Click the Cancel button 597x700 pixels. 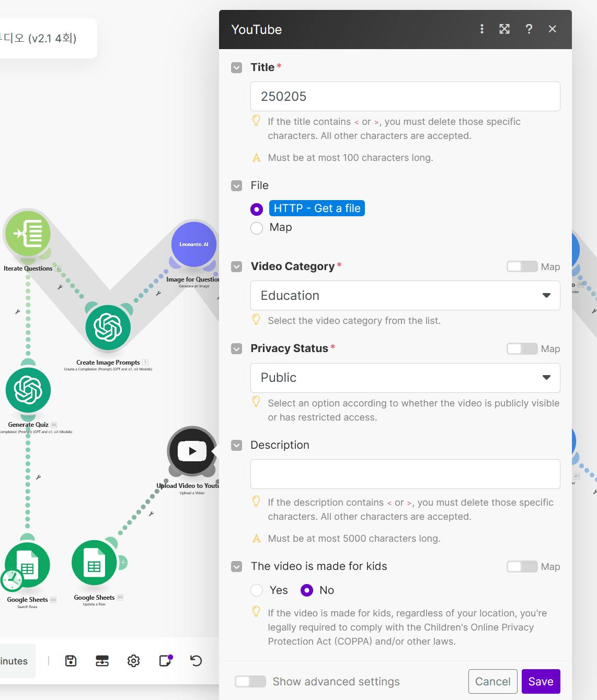(x=492, y=681)
